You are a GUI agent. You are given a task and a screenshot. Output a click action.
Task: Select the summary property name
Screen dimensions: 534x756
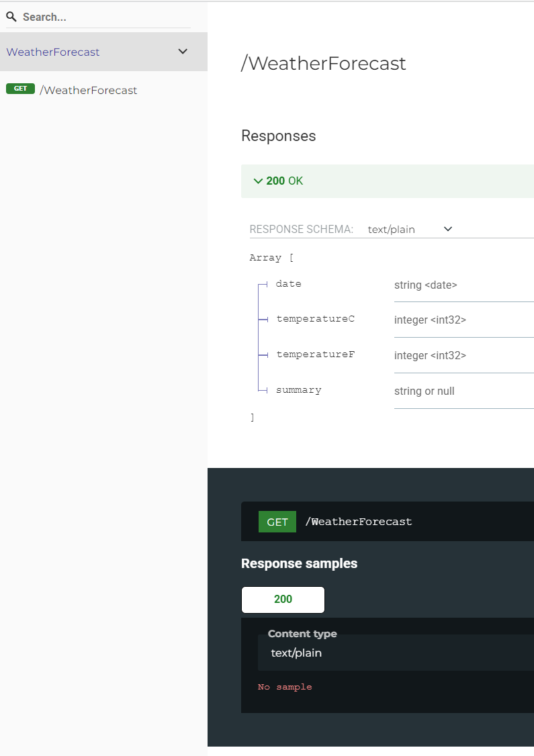(x=299, y=390)
